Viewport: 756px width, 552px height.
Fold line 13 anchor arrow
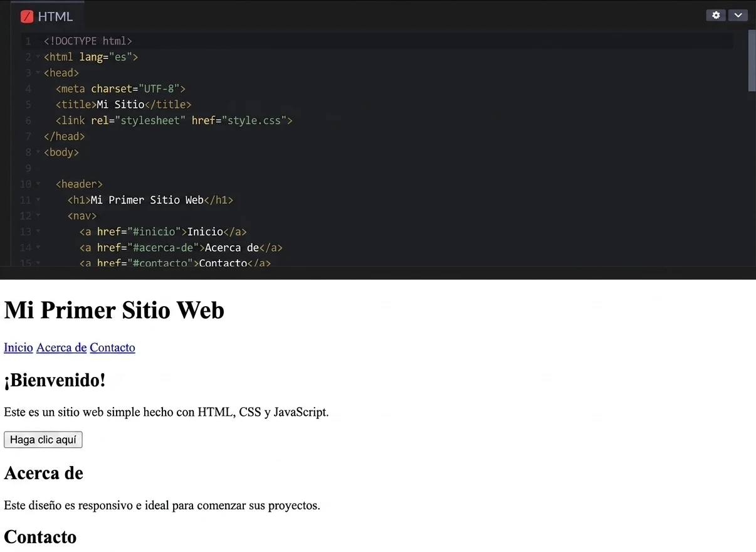tap(38, 232)
